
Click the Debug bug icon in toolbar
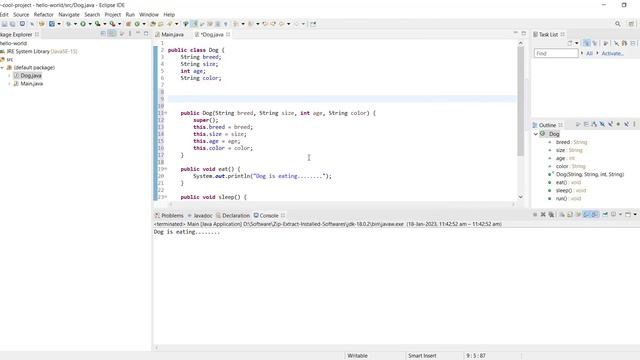tap(68, 24)
